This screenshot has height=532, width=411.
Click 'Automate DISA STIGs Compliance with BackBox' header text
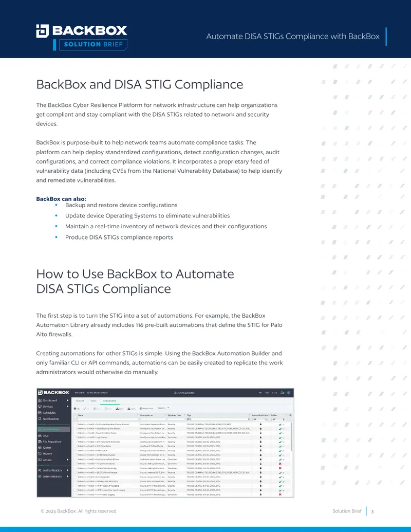(293, 36)
